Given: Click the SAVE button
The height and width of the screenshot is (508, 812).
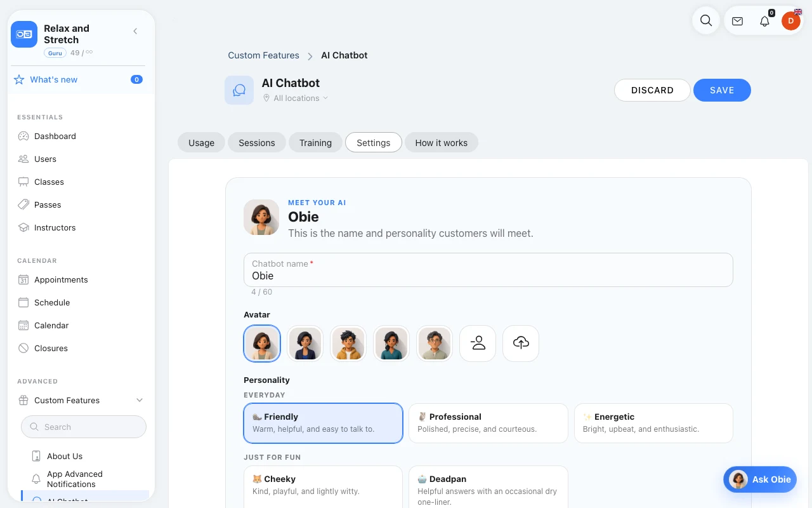Looking at the screenshot, I should (722, 90).
